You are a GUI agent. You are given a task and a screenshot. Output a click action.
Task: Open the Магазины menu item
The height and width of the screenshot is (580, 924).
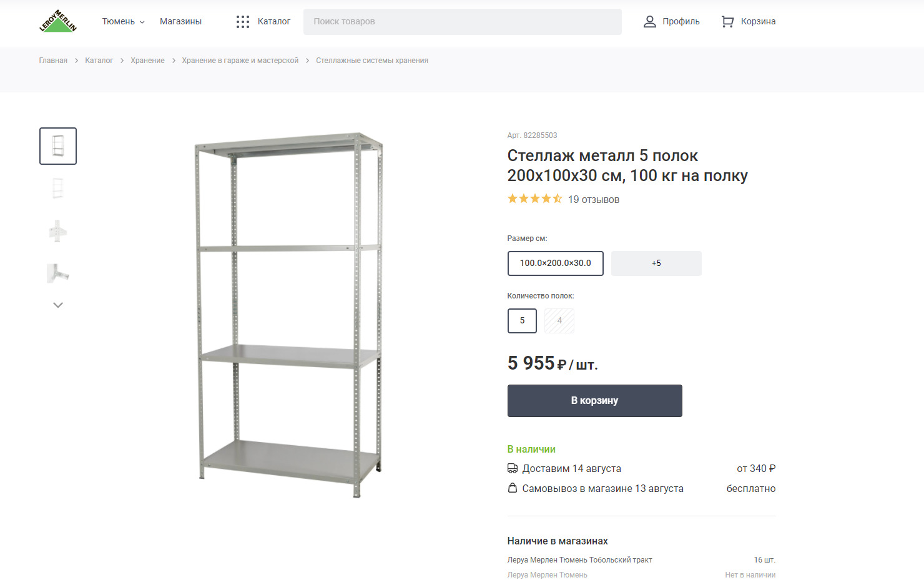click(x=180, y=22)
